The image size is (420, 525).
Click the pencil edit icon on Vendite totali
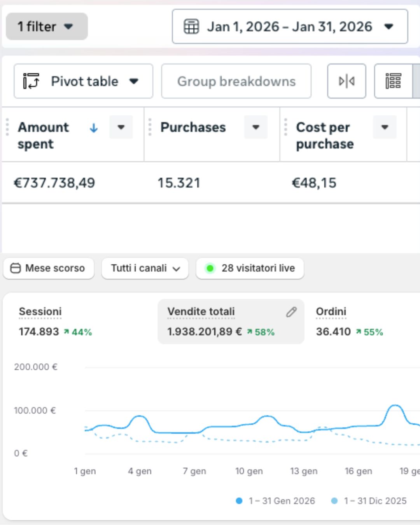[291, 312]
